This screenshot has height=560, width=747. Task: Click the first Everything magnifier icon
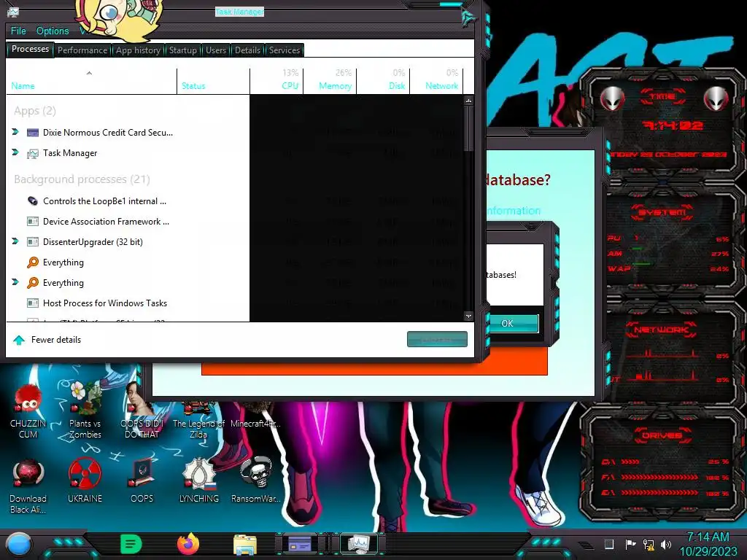32,262
